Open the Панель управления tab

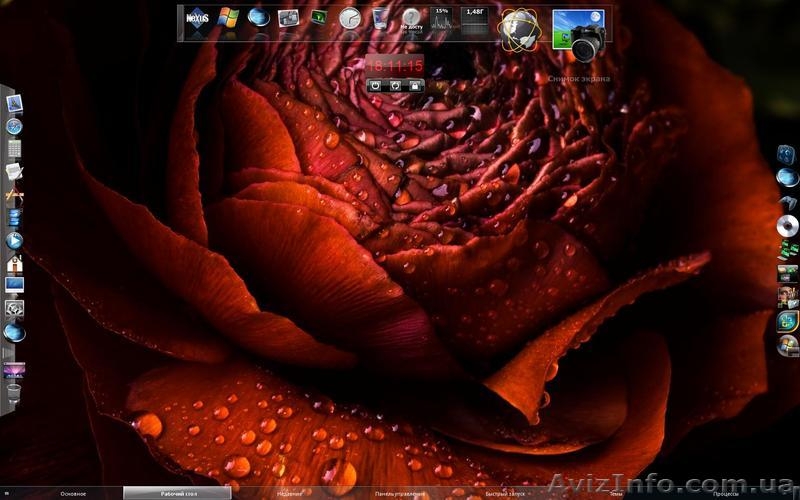pyautogui.click(x=399, y=493)
